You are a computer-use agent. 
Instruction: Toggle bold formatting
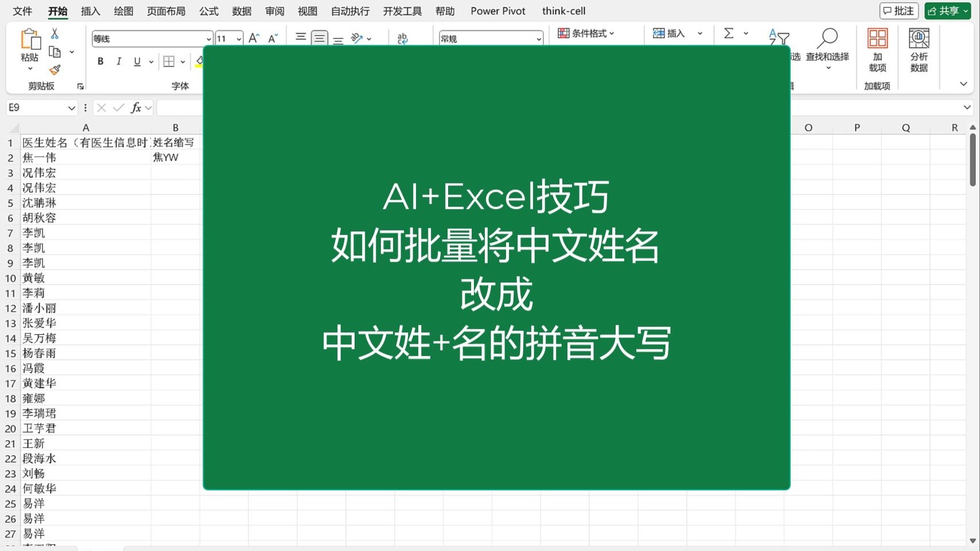click(100, 61)
